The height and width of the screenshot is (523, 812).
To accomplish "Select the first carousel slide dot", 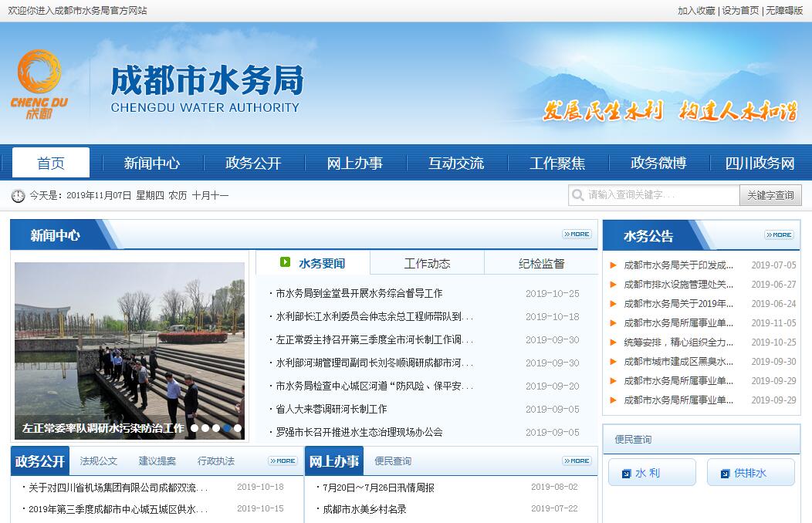I will point(195,428).
